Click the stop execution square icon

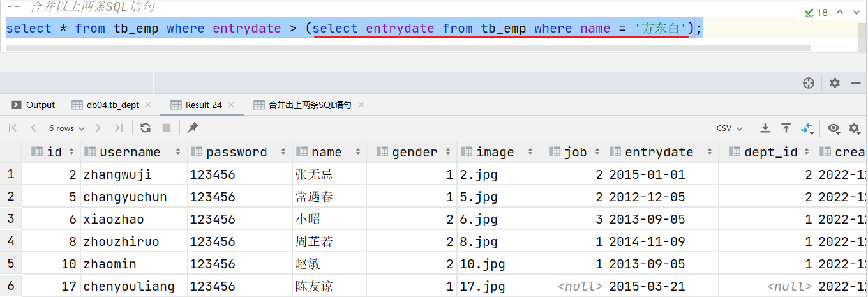click(167, 128)
